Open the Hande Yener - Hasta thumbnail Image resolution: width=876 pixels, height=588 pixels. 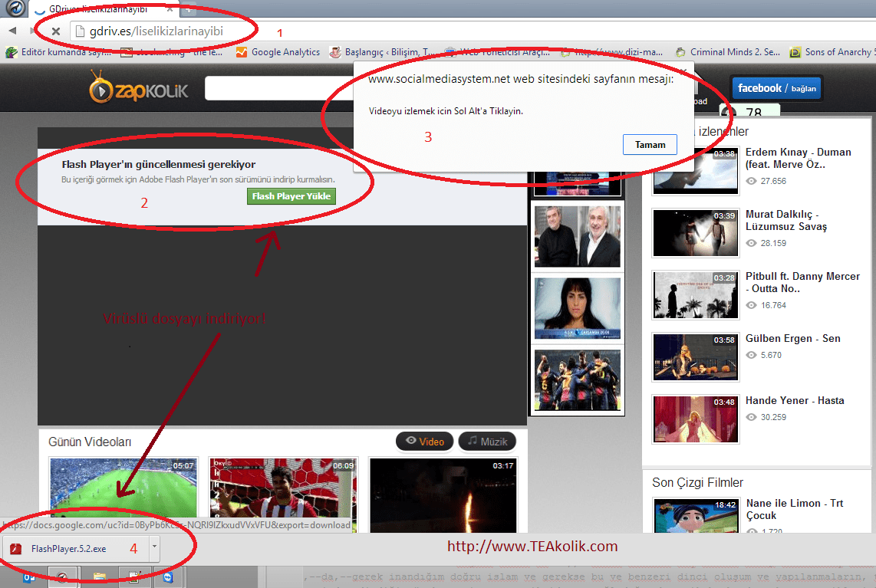click(x=696, y=419)
